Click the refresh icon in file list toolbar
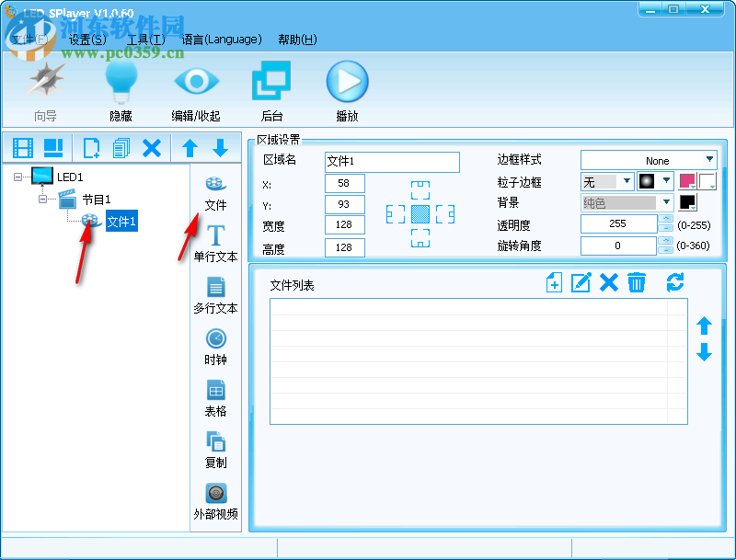 pyautogui.click(x=675, y=283)
